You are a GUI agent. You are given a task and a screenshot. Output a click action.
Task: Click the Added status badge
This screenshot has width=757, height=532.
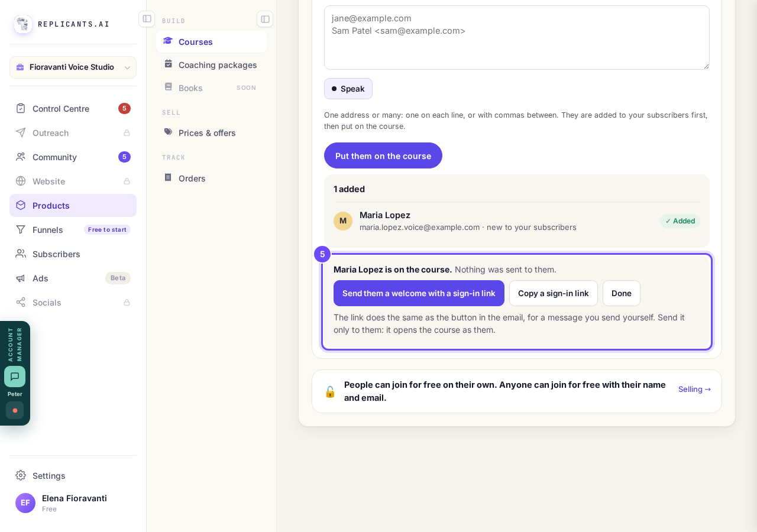[680, 221]
